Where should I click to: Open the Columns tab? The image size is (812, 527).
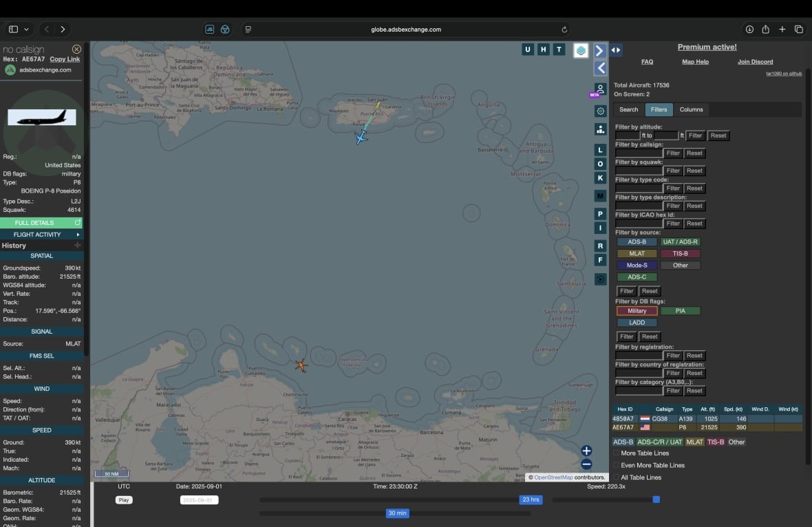[x=691, y=109]
